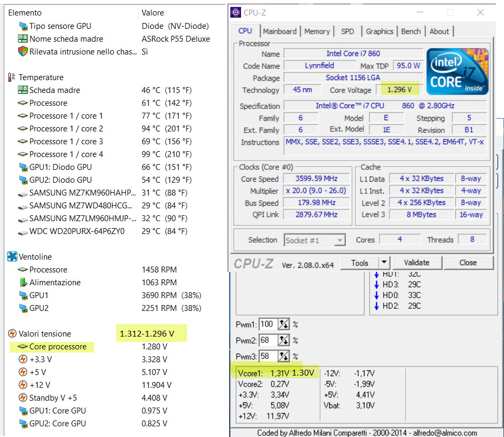This screenshot has width=504, height=437.
Task: Click the Scheda madre temperature icon
Action: [22, 90]
